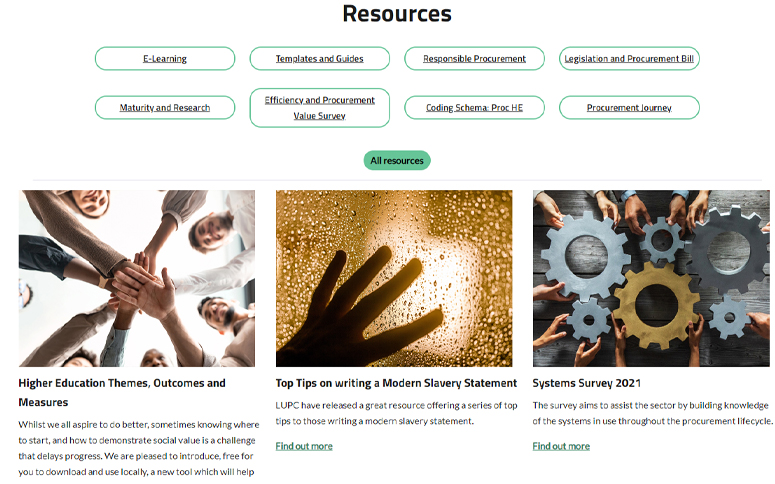Click the All resources filter pill
Viewport: 775px width, 484px height.
pyautogui.click(x=397, y=160)
